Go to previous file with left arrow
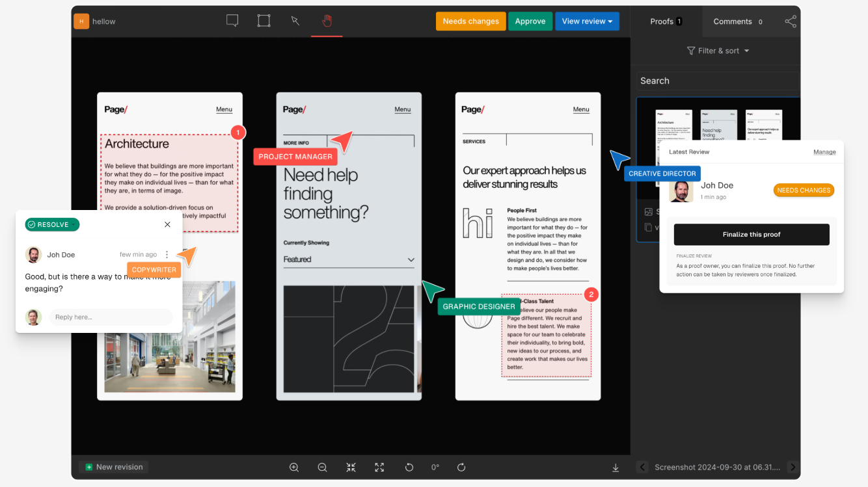Screen dimensions: 868x487 click(642, 467)
